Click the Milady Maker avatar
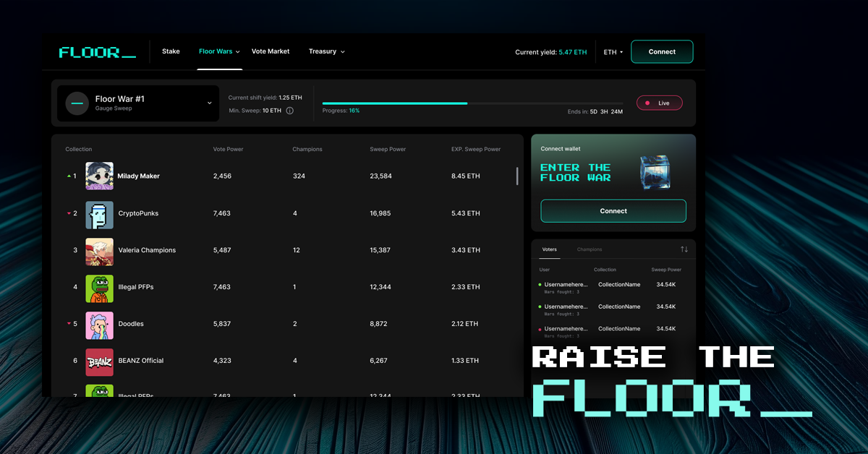This screenshot has height=454, width=868. coord(99,176)
